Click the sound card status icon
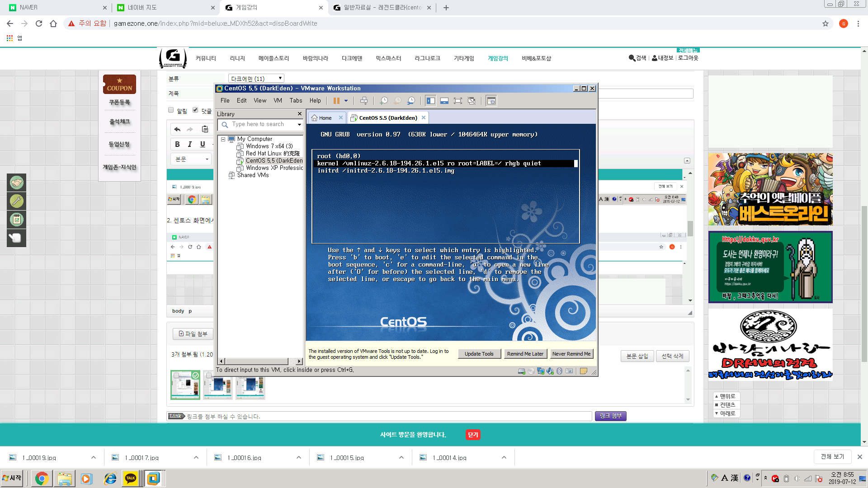868x488 pixels. 550,371
